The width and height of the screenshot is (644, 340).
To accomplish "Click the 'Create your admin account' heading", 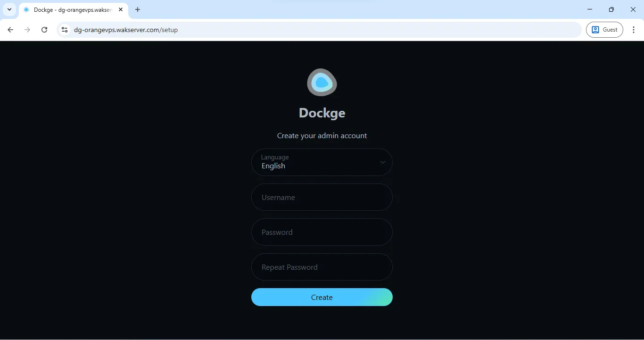I will tap(322, 135).
